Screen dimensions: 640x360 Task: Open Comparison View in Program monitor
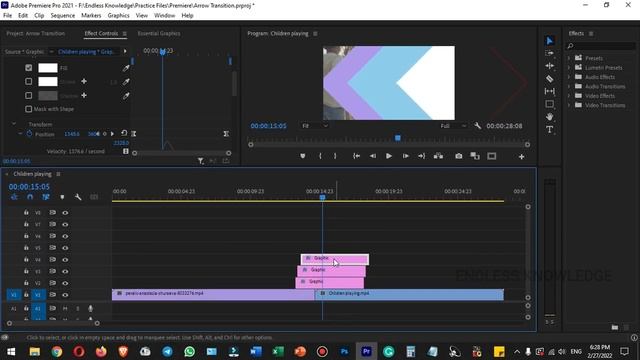point(475,156)
